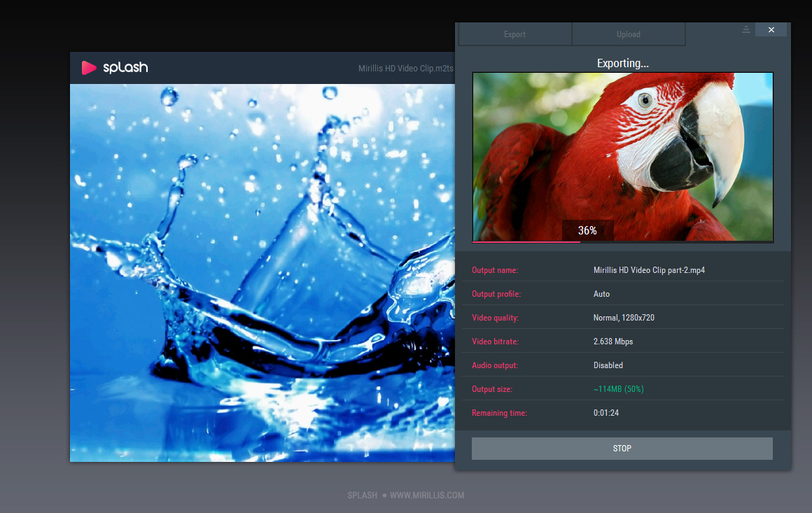Screen dimensions: 812x513
Task: Click the green ~114MB output size text
Action: click(x=618, y=389)
